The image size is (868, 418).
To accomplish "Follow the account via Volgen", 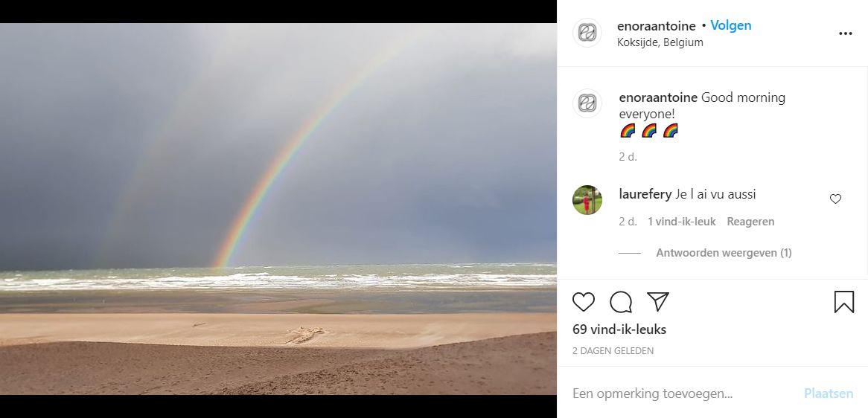I will (x=731, y=25).
